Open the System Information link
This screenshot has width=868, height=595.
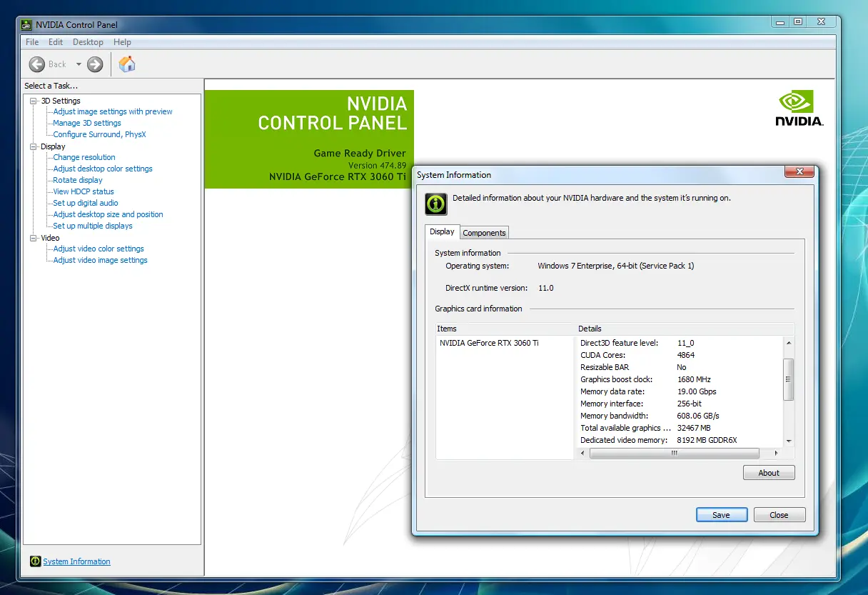coord(76,561)
